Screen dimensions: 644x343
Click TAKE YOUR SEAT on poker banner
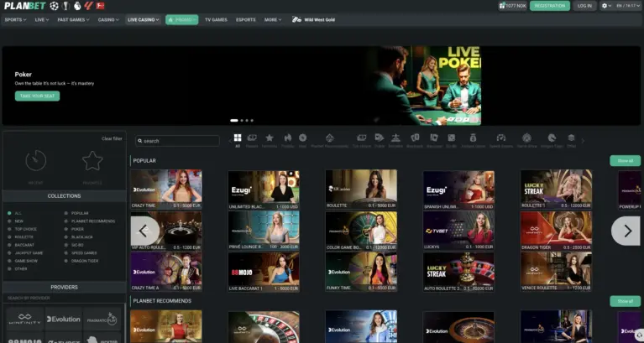[38, 96]
